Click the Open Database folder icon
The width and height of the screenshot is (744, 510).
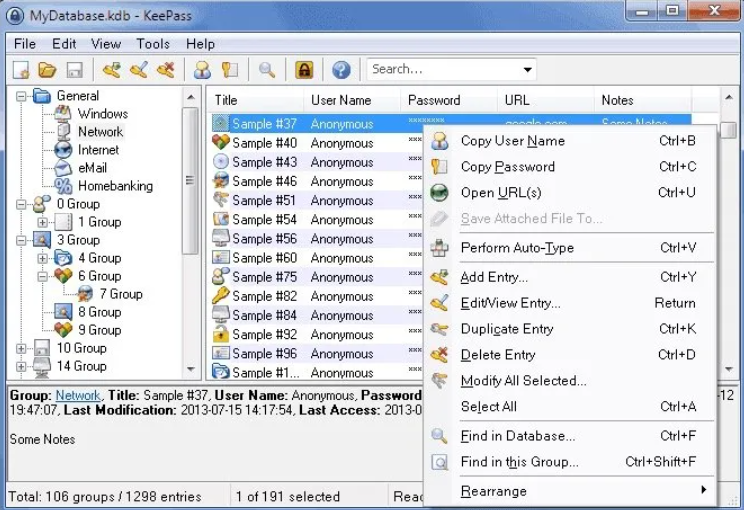tap(47, 70)
